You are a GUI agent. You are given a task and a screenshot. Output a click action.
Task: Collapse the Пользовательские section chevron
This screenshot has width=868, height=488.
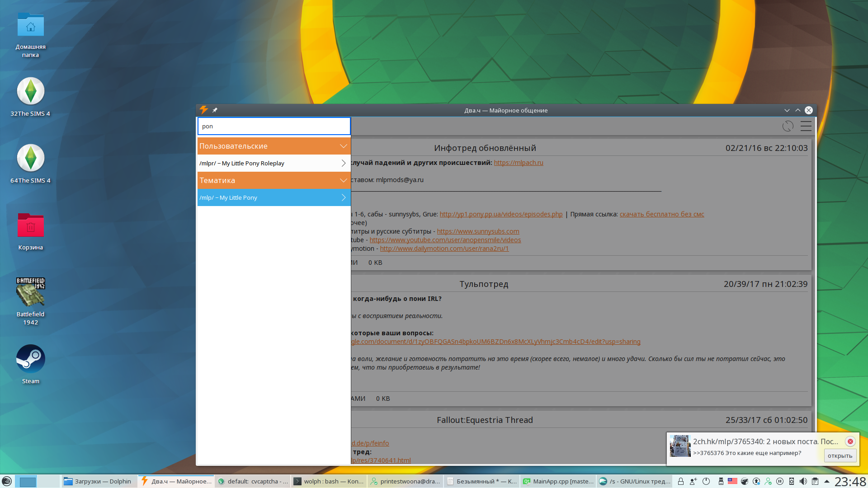tap(343, 146)
